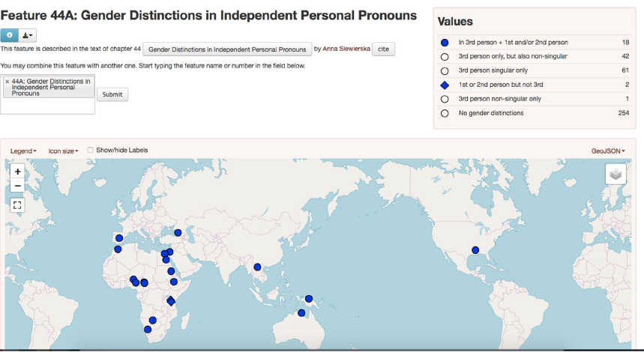
Task: Click the blue info button
Action: (9, 35)
